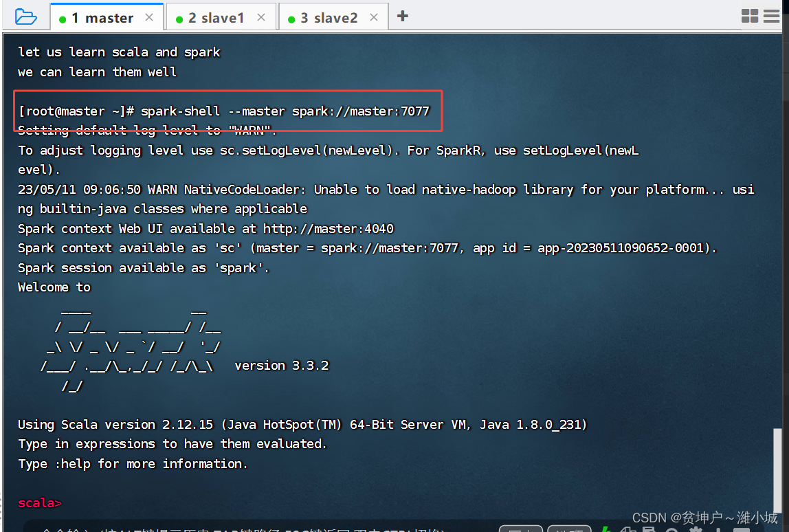
Task: Open the grid layout view icon
Action: coord(750,16)
